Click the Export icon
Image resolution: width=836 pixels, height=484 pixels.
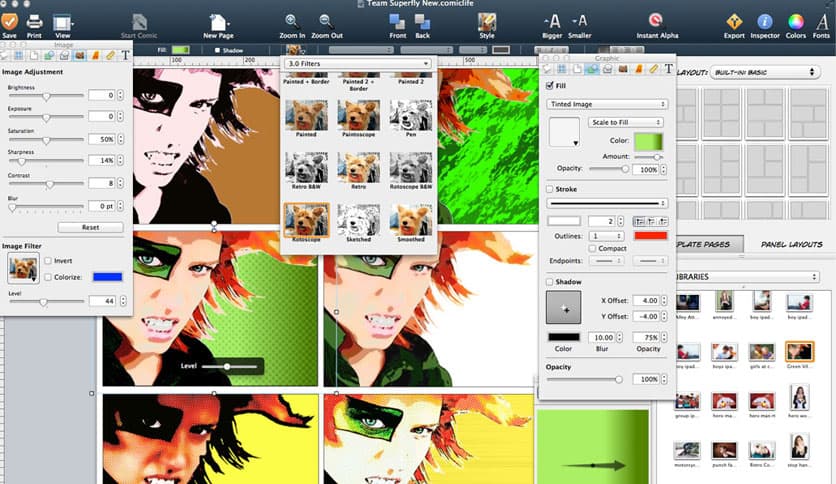pyautogui.click(x=734, y=21)
